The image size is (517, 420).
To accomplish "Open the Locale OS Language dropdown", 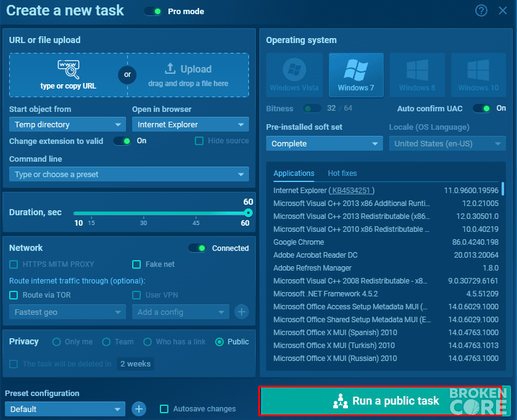I will tap(448, 143).
